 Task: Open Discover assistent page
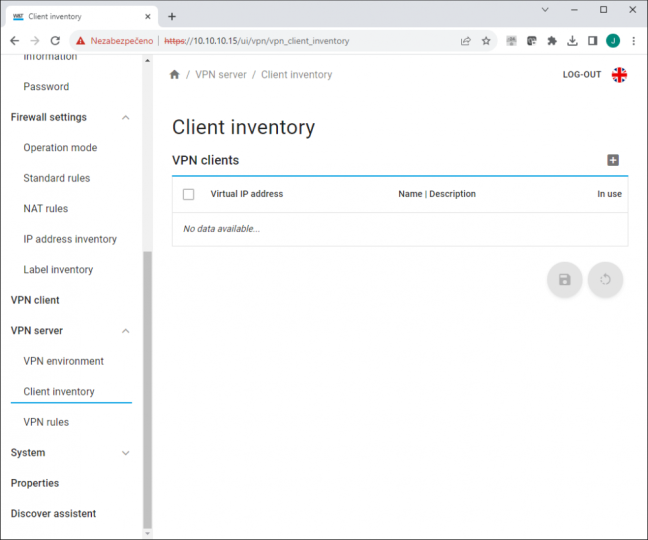53,514
